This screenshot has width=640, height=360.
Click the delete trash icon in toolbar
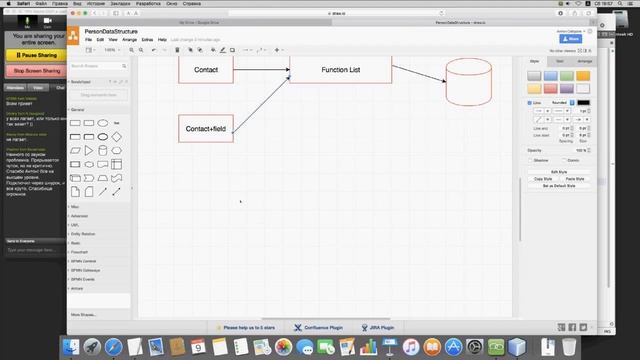177,50
